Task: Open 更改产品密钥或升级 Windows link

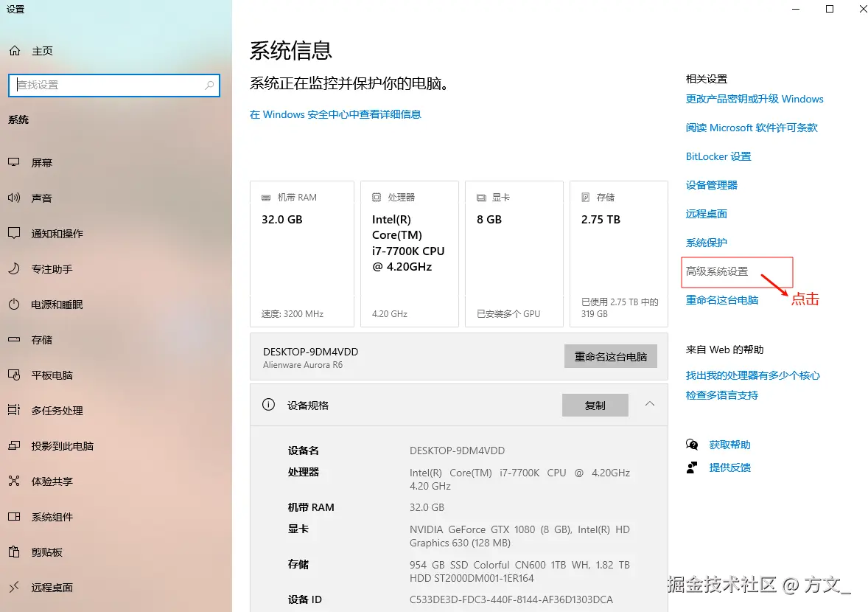Action: tap(755, 99)
